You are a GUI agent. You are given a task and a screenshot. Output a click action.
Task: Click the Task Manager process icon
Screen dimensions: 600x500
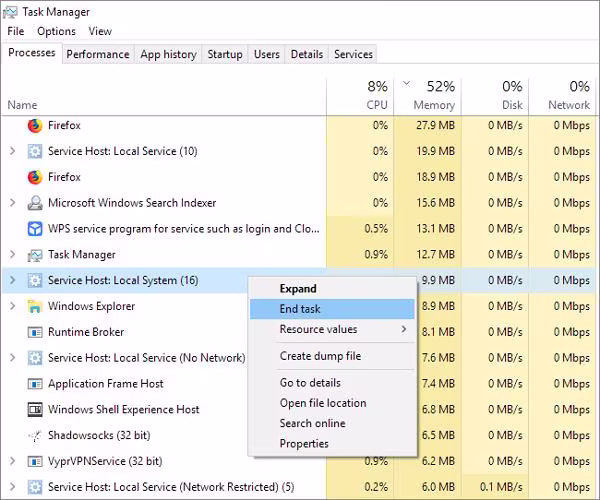click(x=35, y=255)
